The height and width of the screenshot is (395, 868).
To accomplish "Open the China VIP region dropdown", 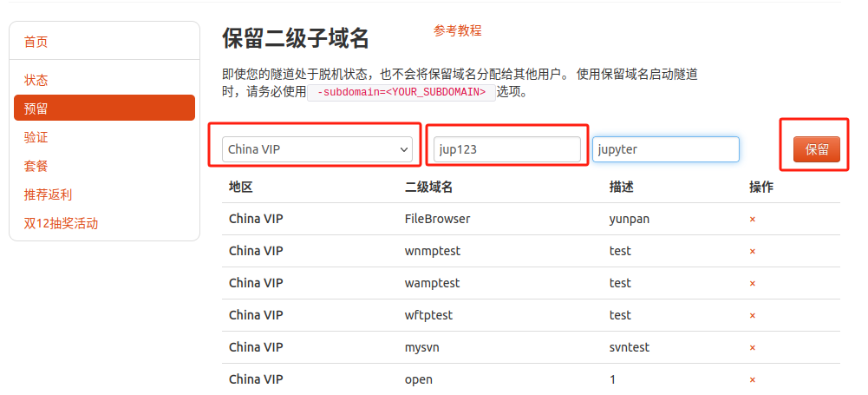I will (317, 149).
